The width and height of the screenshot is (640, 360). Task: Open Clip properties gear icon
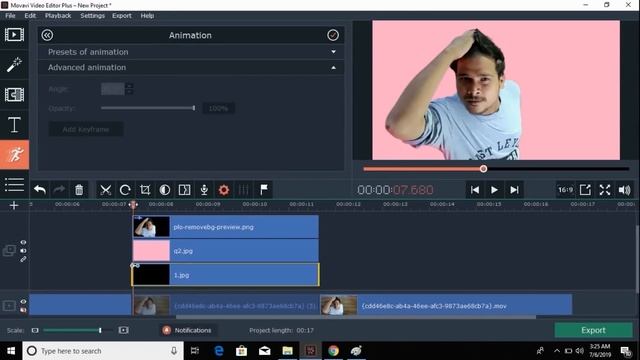point(224,190)
